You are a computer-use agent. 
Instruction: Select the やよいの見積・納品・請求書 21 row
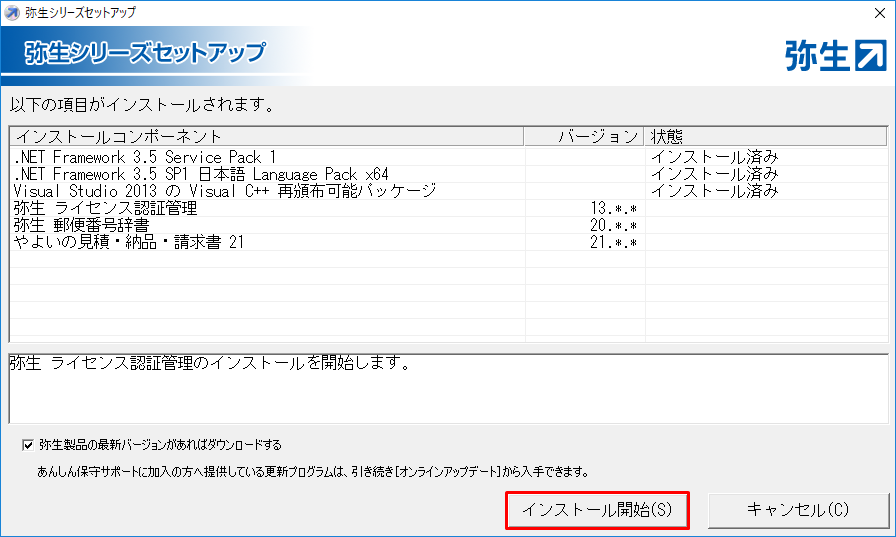(x=128, y=242)
